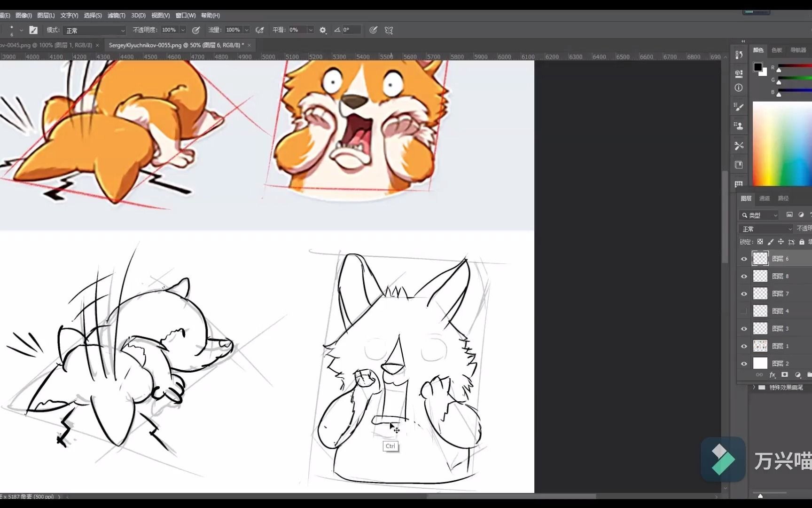Open the brush preset picker arrow
Viewport: 812px width, 508px height.
coord(21,31)
